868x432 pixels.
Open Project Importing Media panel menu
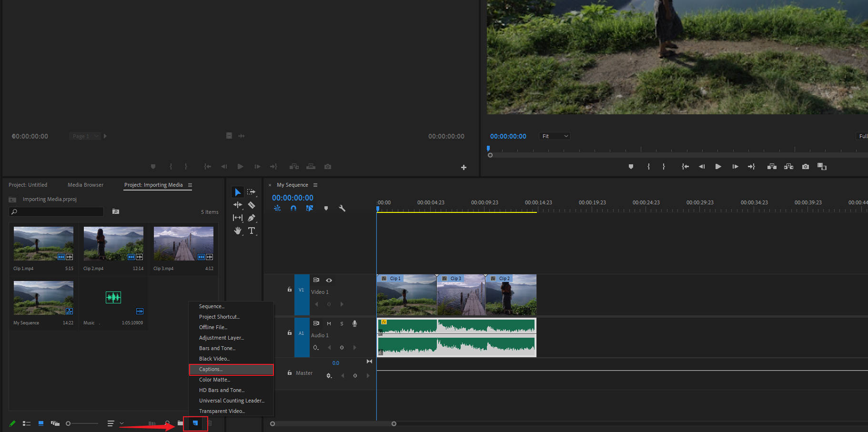190,185
